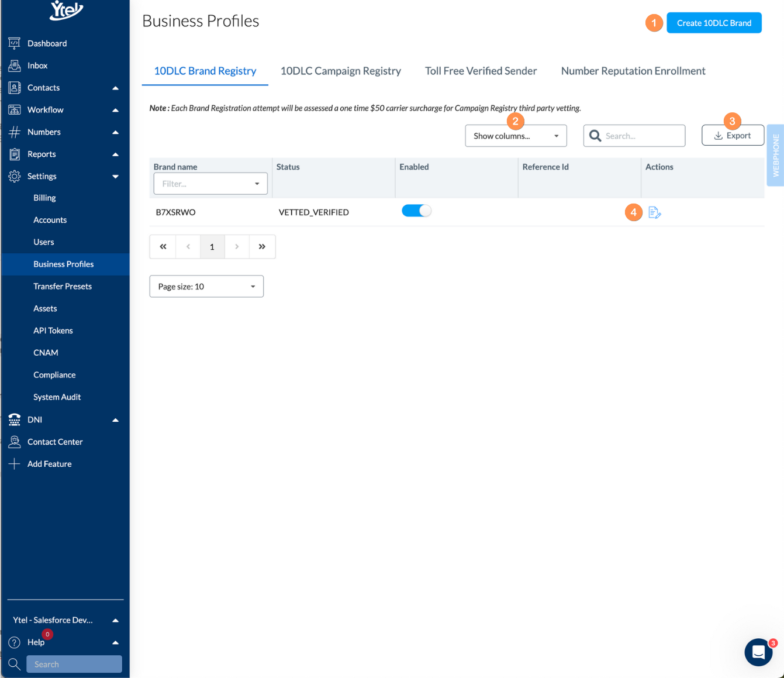The height and width of the screenshot is (678, 784).
Task: Select the DNI telephone icon
Action: point(15,419)
